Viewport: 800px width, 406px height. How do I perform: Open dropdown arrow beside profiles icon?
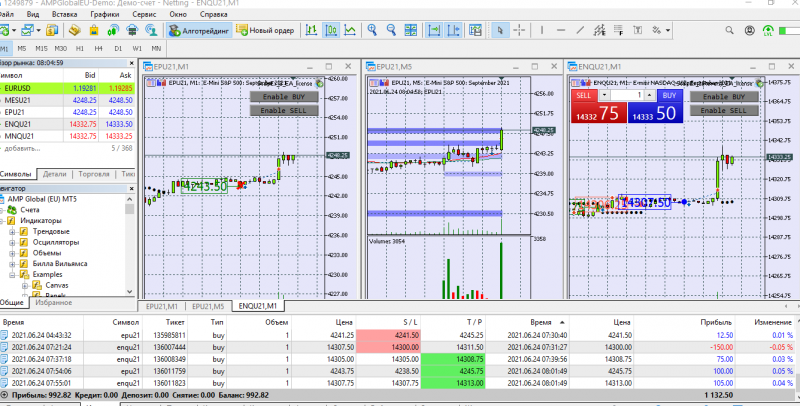[38, 31]
